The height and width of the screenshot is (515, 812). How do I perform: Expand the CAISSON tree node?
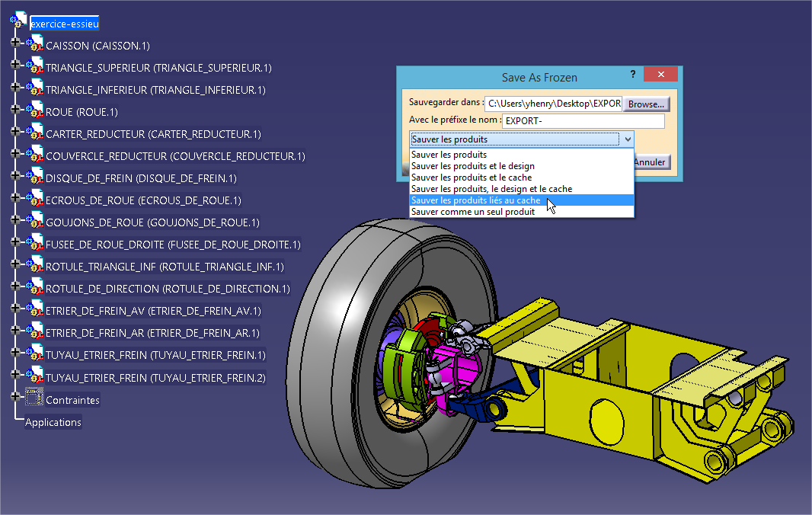tap(15, 43)
